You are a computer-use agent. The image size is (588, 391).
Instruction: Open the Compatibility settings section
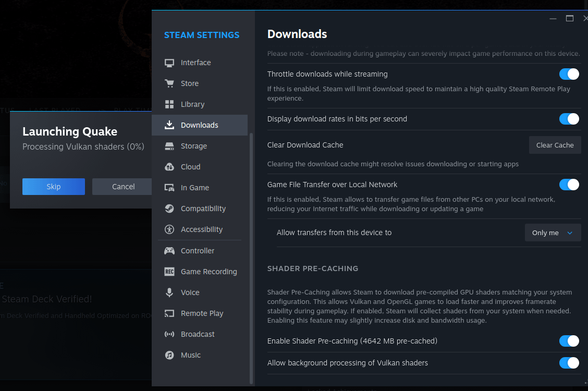pyautogui.click(x=203, y=209)
